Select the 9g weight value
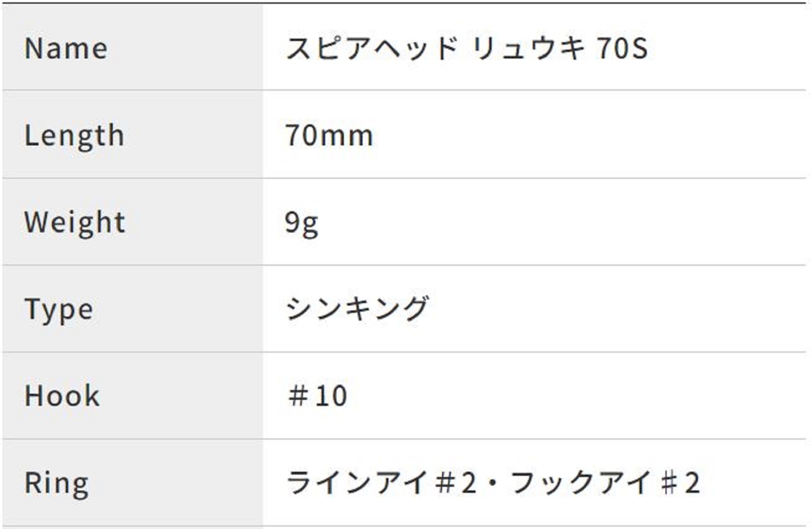This screenshot has width=812, height=529. pyautogui.click(x=301, y=223)
